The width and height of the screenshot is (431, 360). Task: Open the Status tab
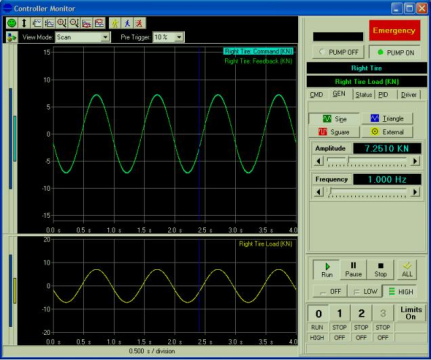pos(363,95)
